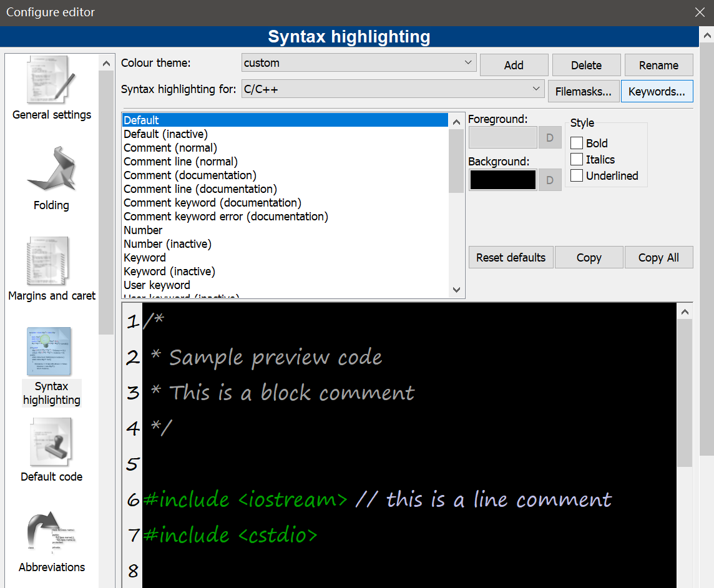This screenshot has height=588, width=714.
Task: Open the Default code icon
Action: [51, 443]
